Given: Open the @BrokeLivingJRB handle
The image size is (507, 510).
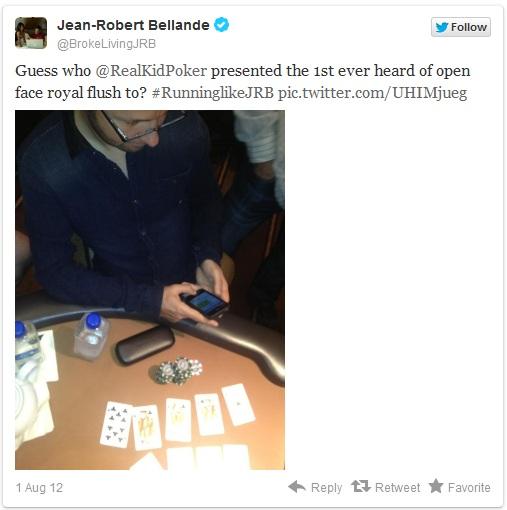Looking at the screenshot, I should coord(106,44).
